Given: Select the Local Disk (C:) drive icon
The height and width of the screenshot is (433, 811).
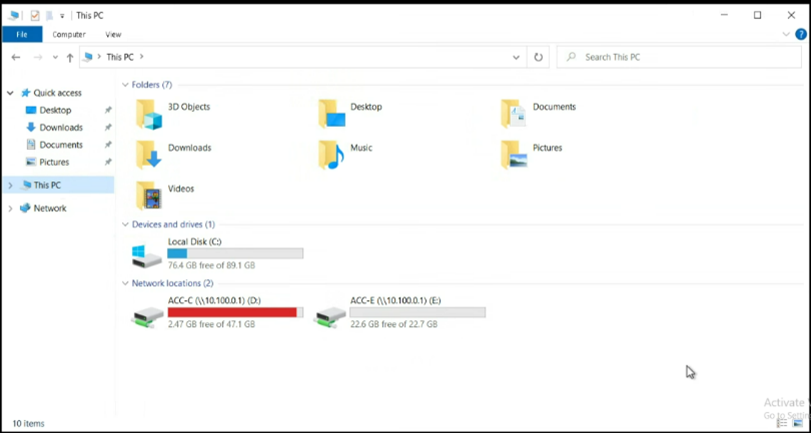Looking at the screenshot, I should point(147,255).
